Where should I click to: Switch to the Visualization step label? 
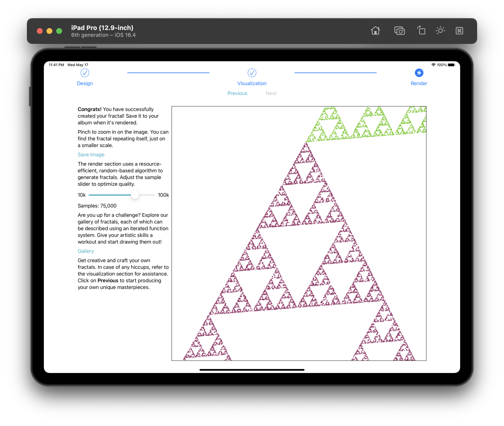[252, 83]
